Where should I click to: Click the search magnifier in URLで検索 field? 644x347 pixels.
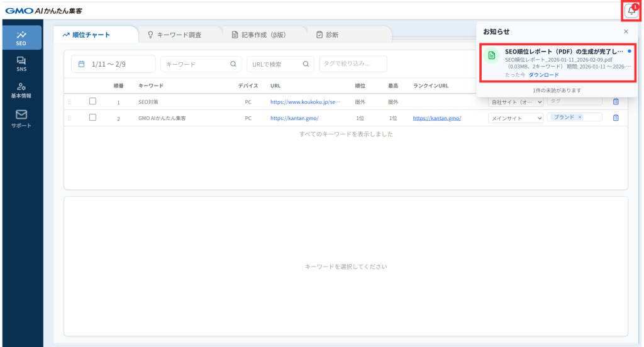pos(306,63)
